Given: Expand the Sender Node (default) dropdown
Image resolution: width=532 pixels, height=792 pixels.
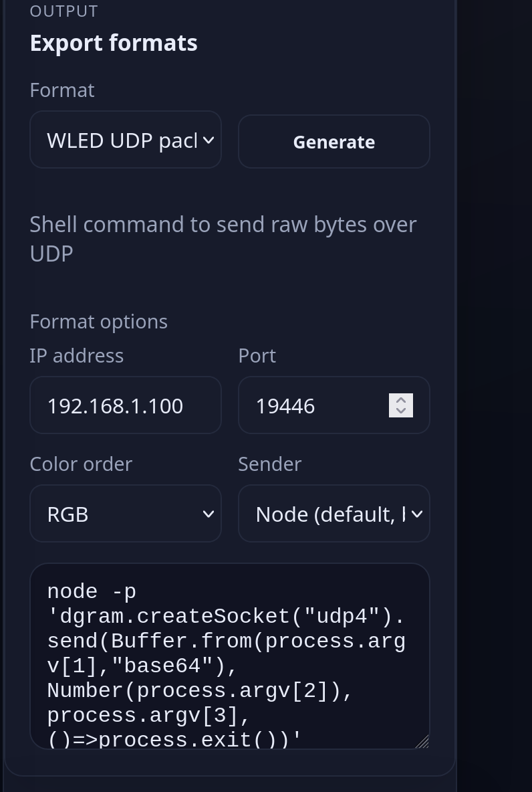Looking at the screenshot, I should click(327, 514).
